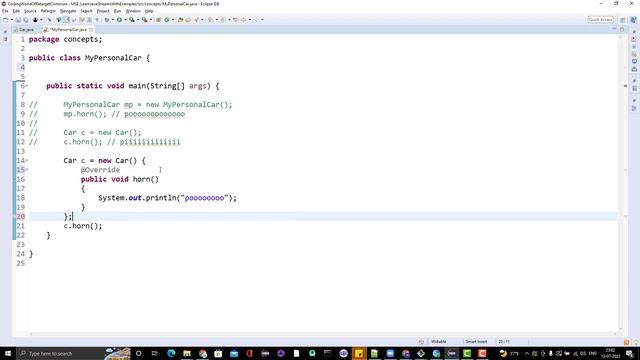Click the Quick Access search field

600,20
